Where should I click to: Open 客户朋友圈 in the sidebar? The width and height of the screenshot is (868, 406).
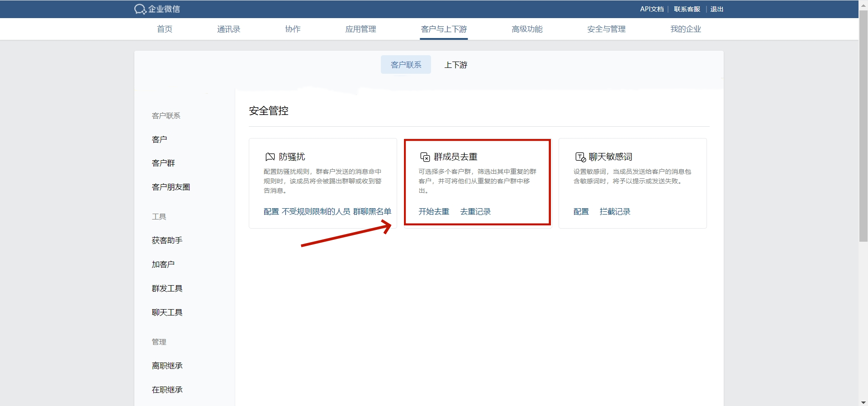(x=171, y=187)
